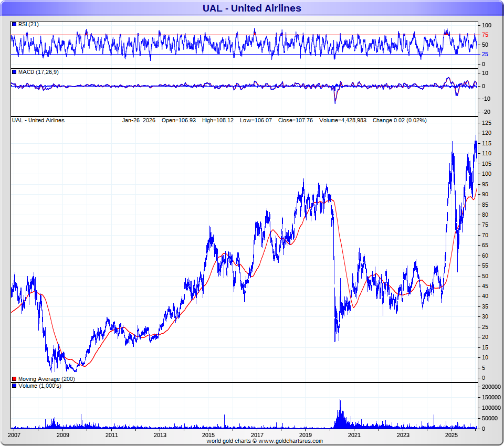Click the 120 price axis label

pos(487,133)
